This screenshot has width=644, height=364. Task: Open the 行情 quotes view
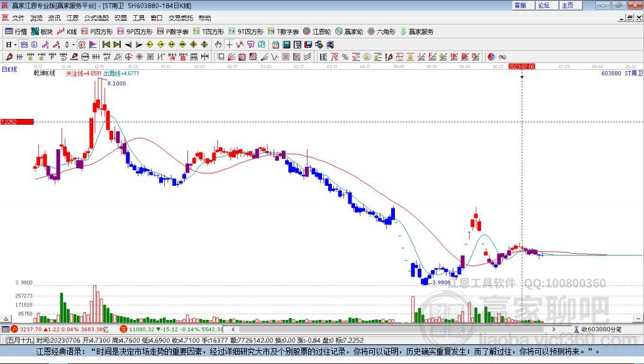click(16, 31)
